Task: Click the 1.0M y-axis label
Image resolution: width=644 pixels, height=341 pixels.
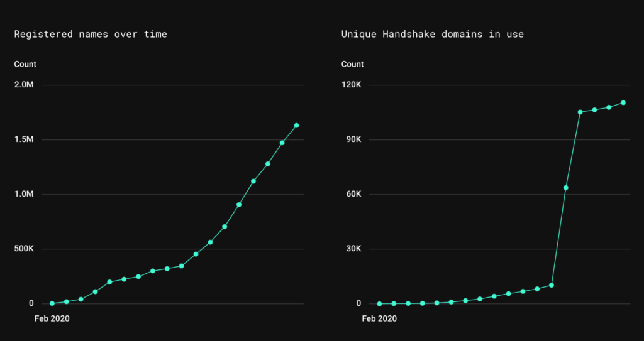Action: point(24,194)
